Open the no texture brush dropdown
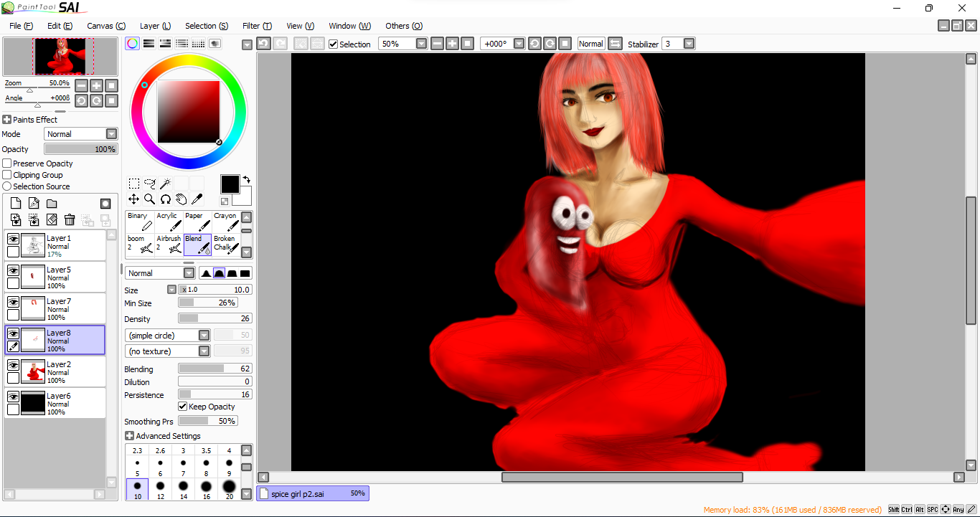 (x=167, y=351)
